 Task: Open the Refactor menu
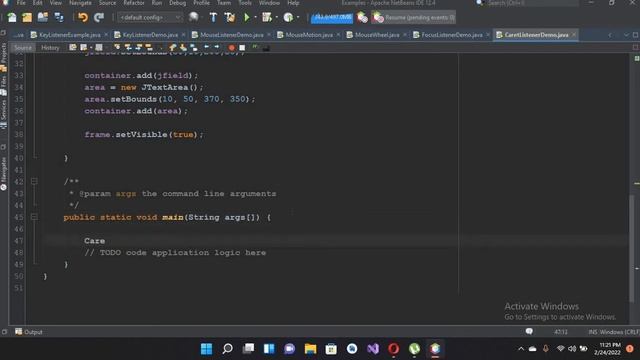tap(134, 3)
